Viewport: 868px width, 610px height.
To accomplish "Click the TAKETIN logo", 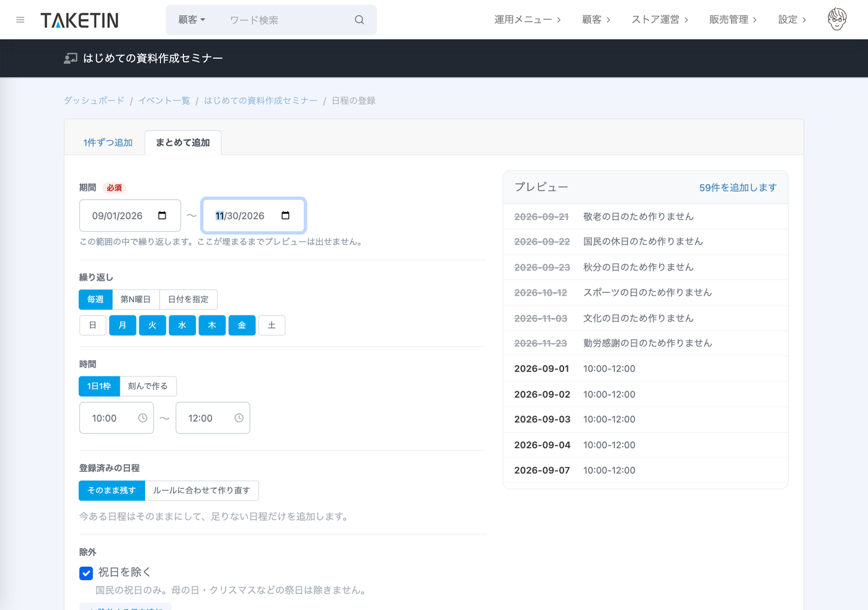I will pos(79,20).
